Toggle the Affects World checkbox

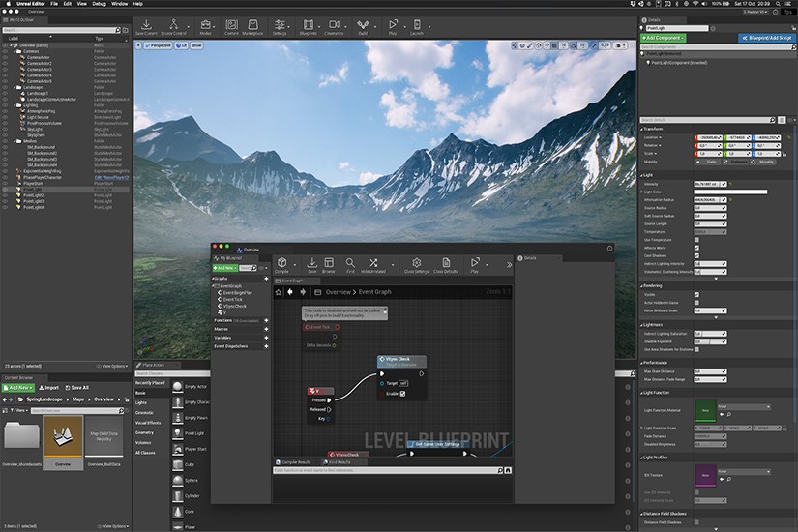click(x=696, y=248)
